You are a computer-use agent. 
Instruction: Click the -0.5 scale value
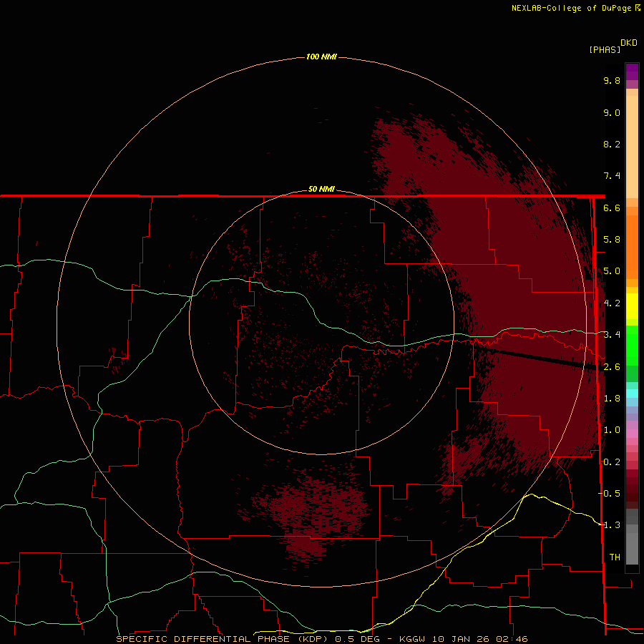[x=610, y=494]
